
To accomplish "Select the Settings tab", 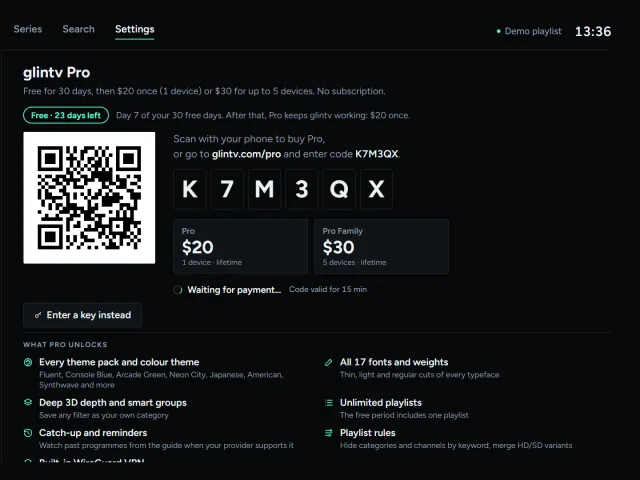I will tap(135, 29).
